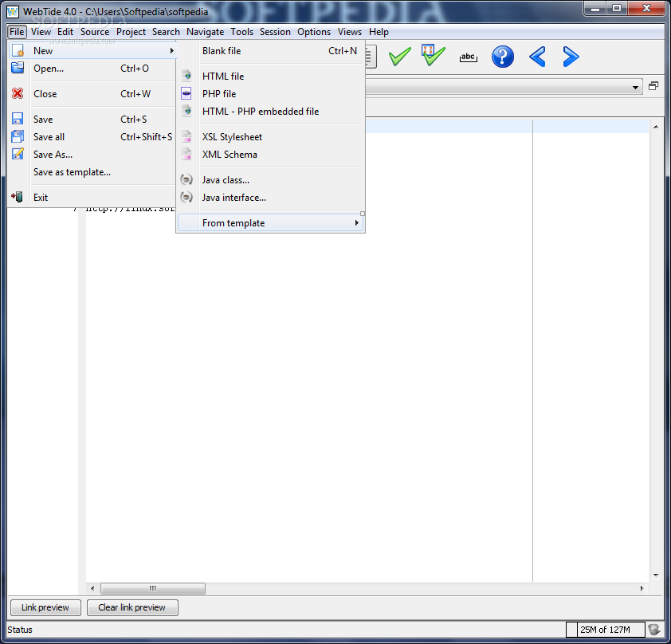The height and width of the screenshot is (644, 671).
Task: Click the Link preview button
Action: tap(45, 607)
